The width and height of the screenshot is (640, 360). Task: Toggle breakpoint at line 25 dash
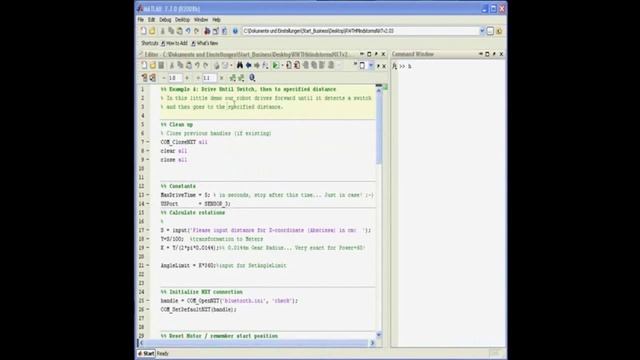[x=148, y=301]
